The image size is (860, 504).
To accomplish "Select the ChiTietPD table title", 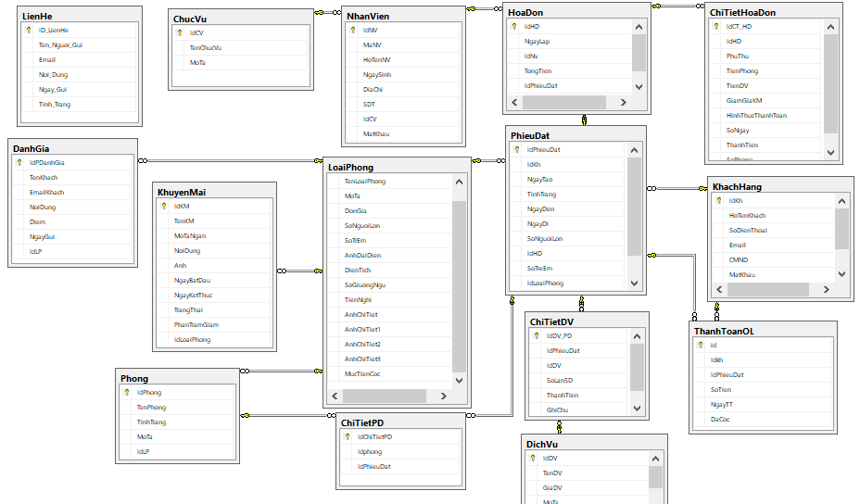I will (x=362, y=422).
